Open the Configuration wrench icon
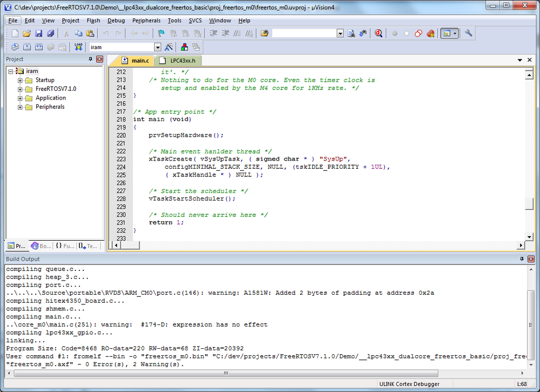Image resolution: width=540 pixels, height=392 pixels. (469, 33)
